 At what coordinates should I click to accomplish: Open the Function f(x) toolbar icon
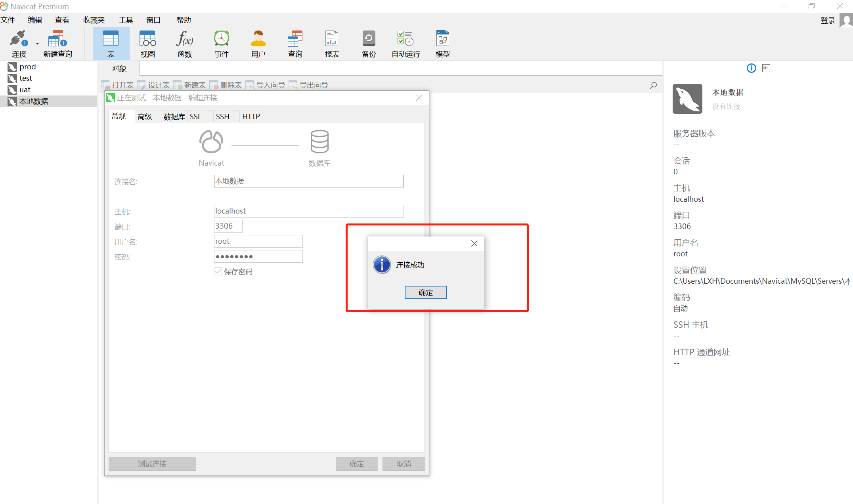pyautogui.click(x=184, y=39)
